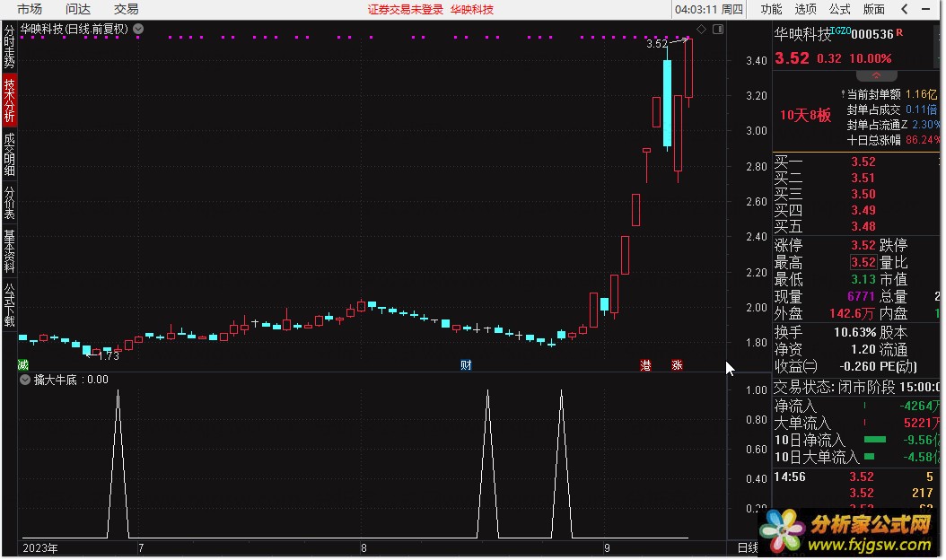Open the 公式 menu
The width and height of the screenshot is (946, 560).
(x=839, y=9)
